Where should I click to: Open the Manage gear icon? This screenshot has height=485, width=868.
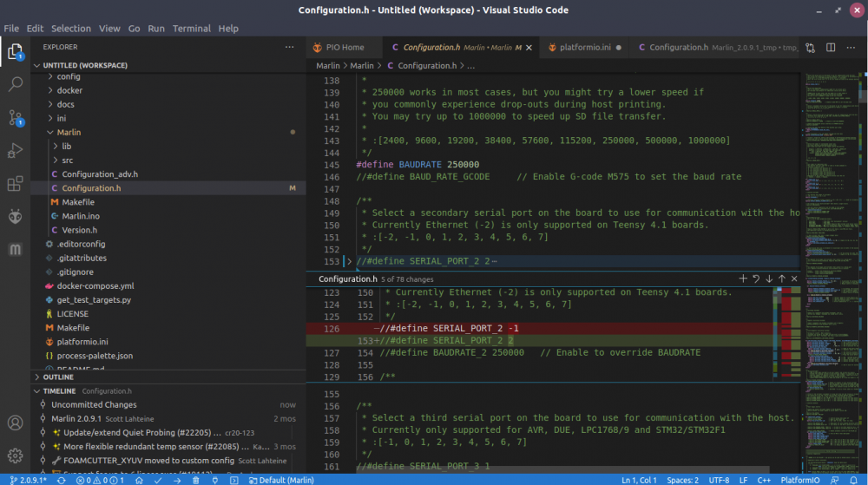click(x=15, y=456)
